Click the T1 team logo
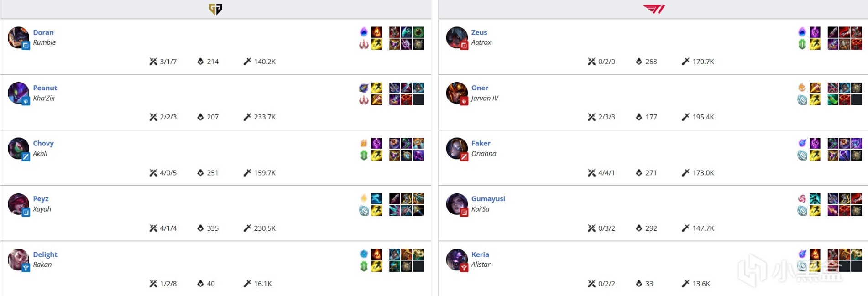This screenshot has height=296, width=868. pyautogui.click(x=654, y=9)
